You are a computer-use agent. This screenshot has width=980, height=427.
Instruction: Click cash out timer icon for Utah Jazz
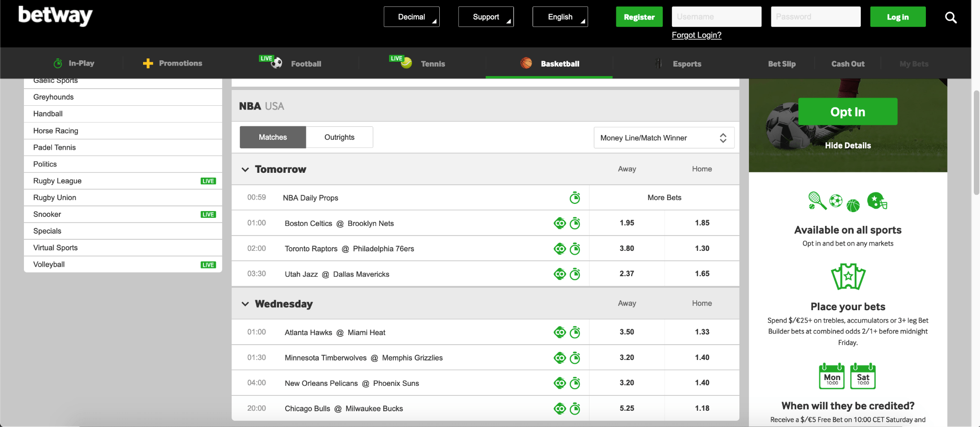coord(575,274)
